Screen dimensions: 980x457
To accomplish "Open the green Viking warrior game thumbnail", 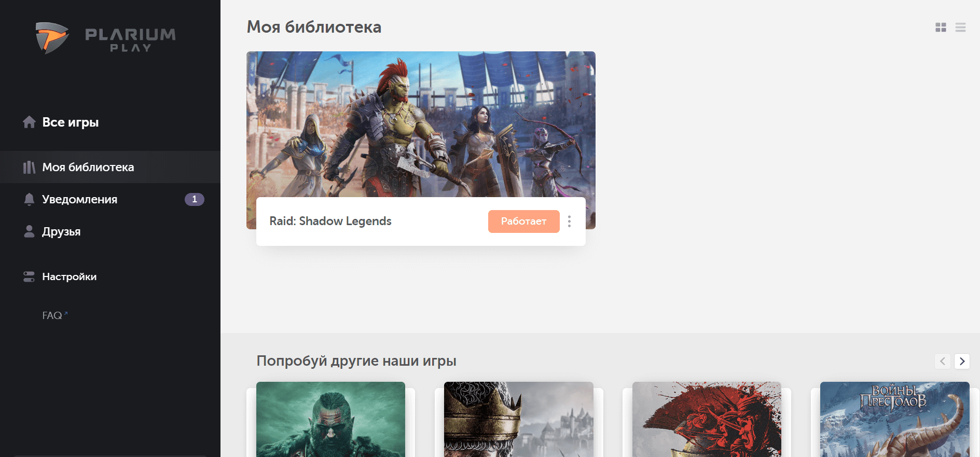I will coord(330,419).
